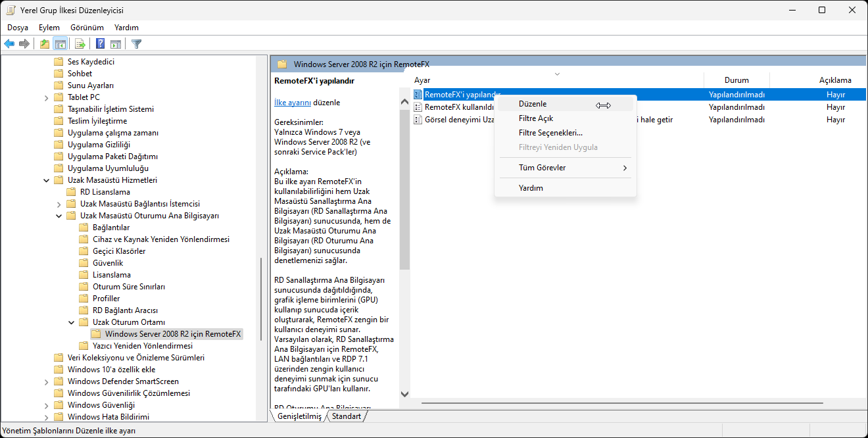The height and width of the screenshot is (438, 868).
Task: Expand the RD Lisanslama tree node
Action: tap(59, 192)
